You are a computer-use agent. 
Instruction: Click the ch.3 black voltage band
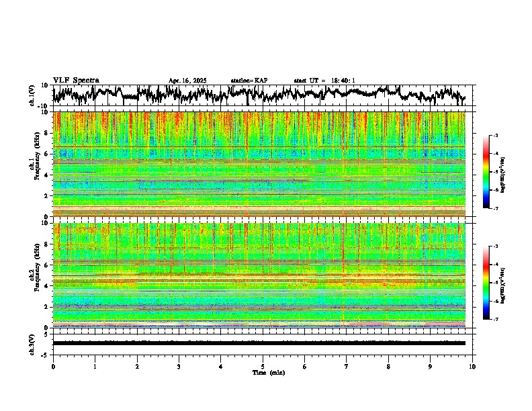click(259, 343)
